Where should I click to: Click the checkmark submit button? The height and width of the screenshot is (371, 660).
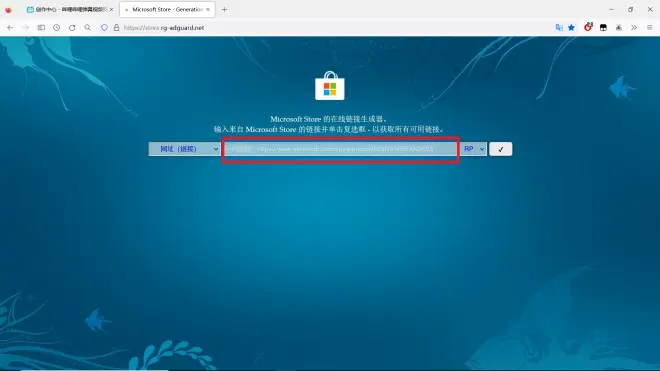[500, 149]
